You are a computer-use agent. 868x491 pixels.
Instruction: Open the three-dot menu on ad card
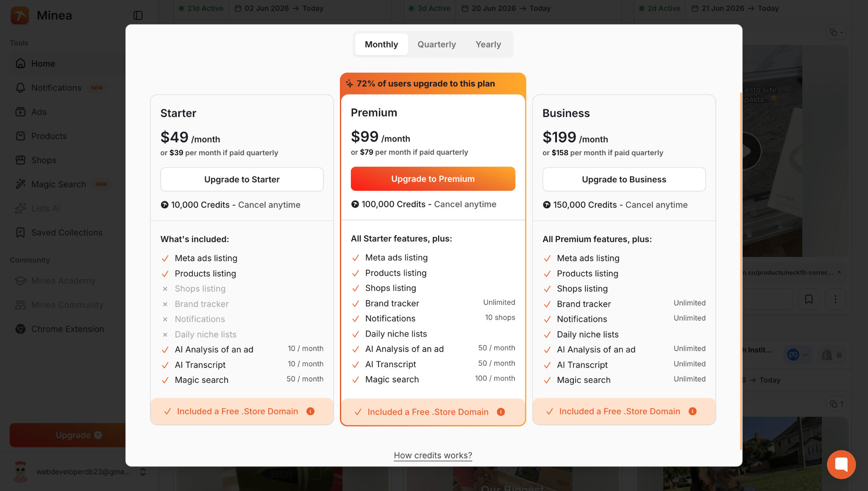point(835,299)
